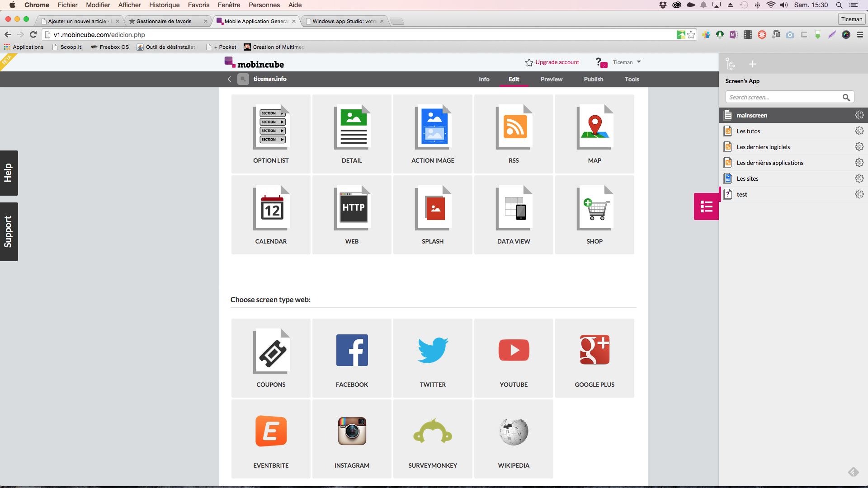This screenshot has height=488, width=868.
Task: Open settings gear for test screen
Action: pos(859,194)
